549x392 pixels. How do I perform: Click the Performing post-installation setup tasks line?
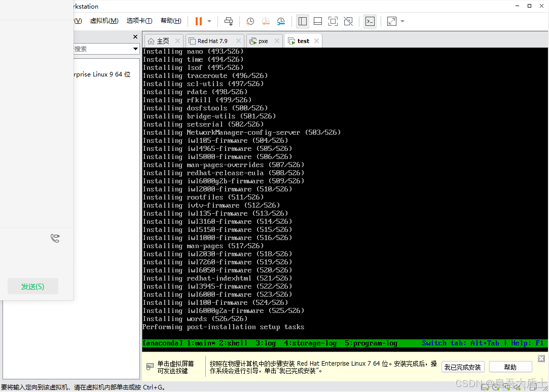[224, 327]
